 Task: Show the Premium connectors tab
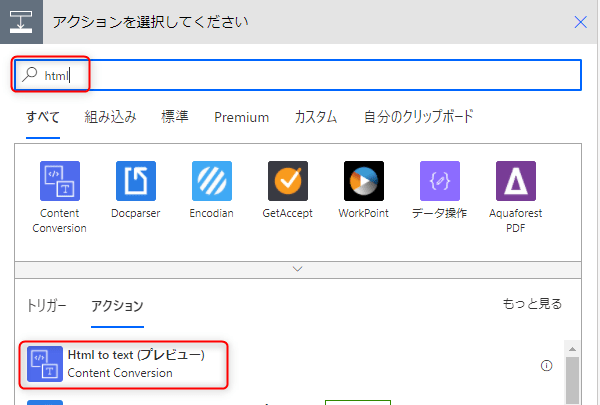click(x=241, y=117)
